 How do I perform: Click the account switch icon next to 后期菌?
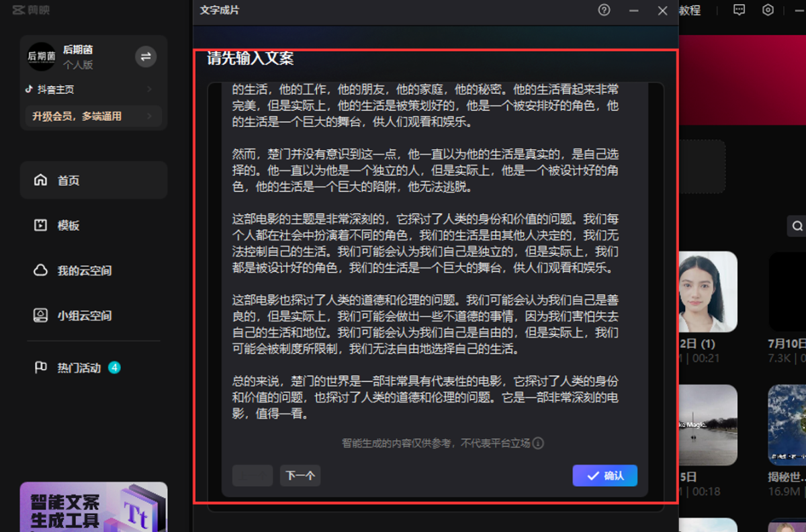coord(146,57)
